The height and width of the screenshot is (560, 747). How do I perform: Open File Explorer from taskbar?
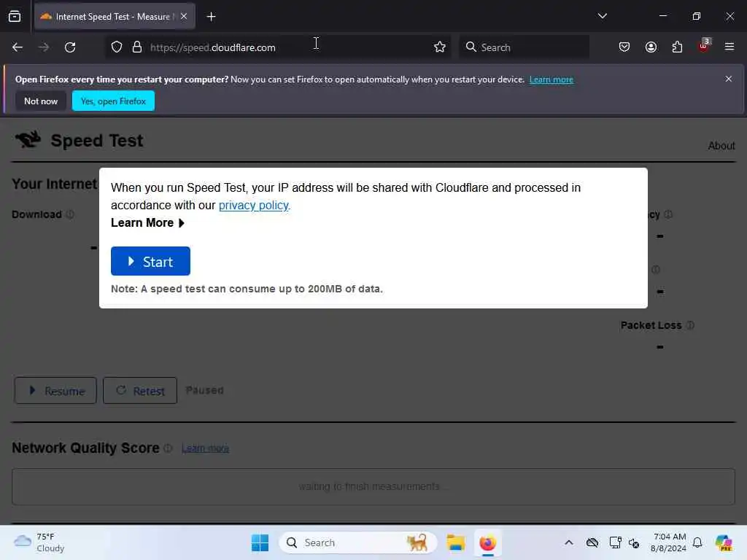coord(455,542)
